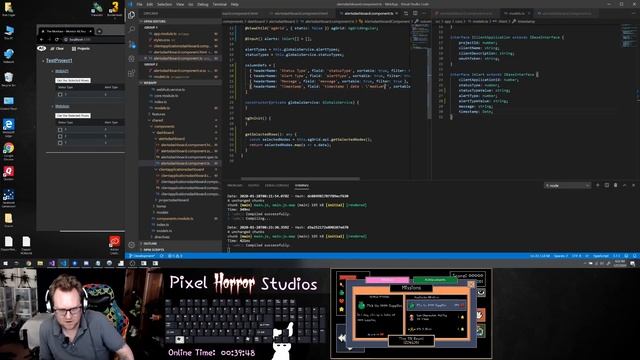Click the Projects button in the web app

point(81,48)
